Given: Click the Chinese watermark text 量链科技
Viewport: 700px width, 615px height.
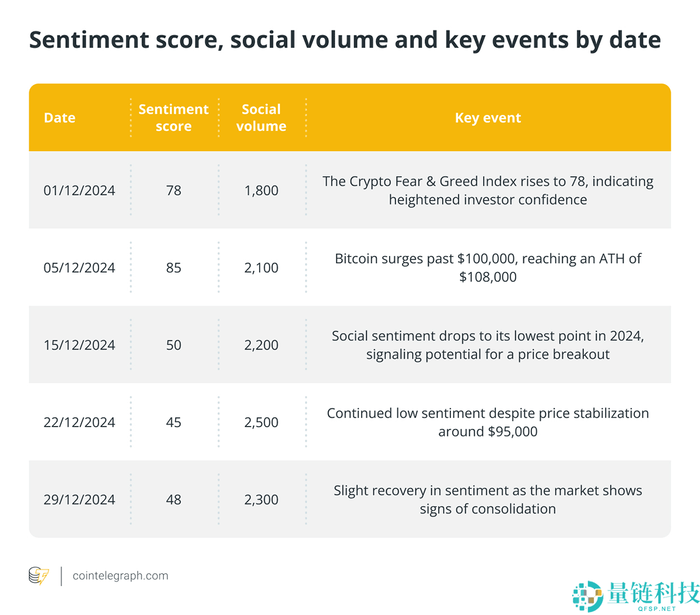Looking at the screenshot, I should click(x=653, y=593).
